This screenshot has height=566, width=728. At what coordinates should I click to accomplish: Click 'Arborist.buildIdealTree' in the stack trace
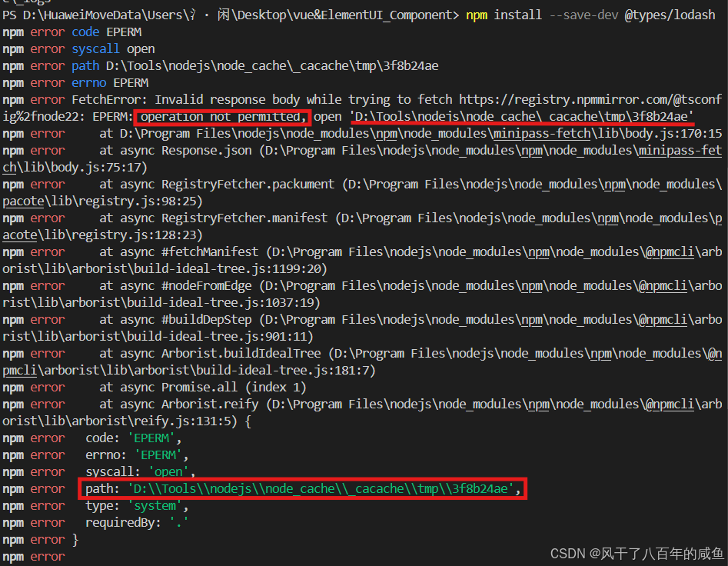pos(241,353)
